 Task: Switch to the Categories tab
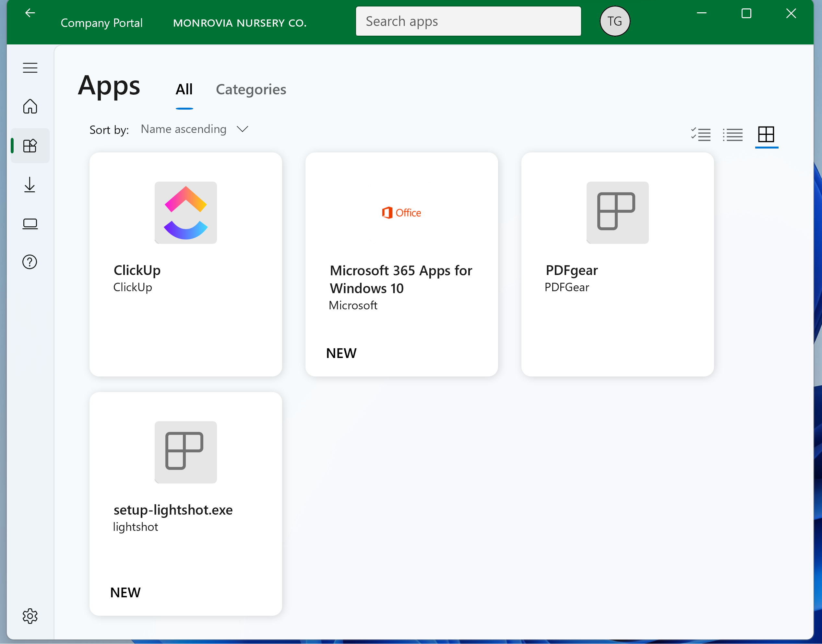tap(251, 89)
